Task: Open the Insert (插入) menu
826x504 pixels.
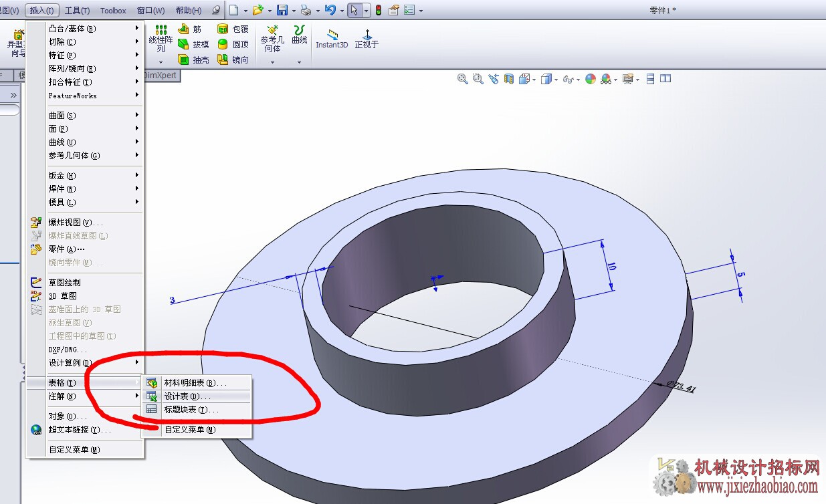Action: (x=43, y=10)
